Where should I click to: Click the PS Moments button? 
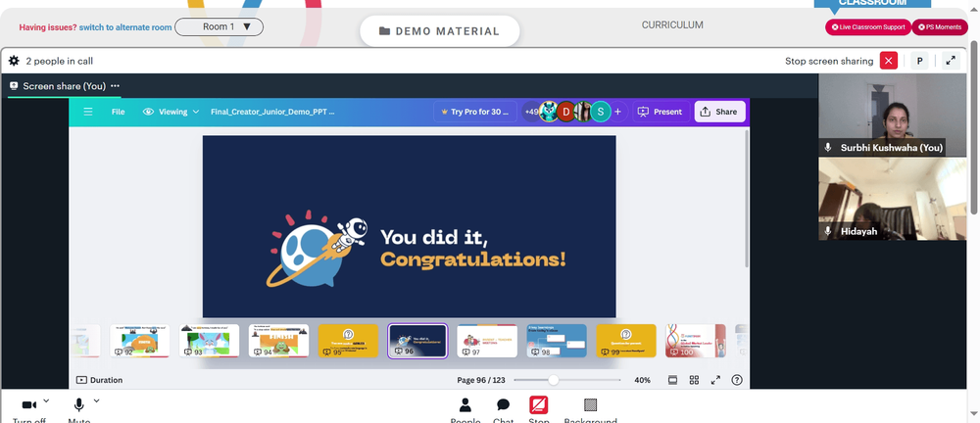click(940, 26)
